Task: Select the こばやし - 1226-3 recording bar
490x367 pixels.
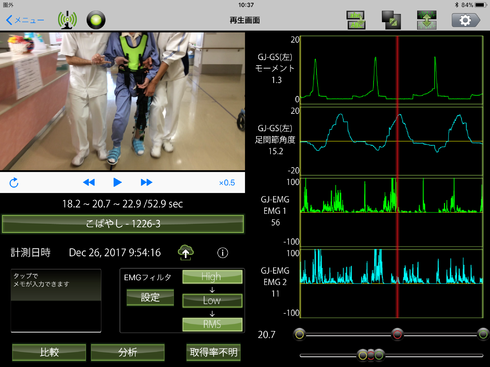Action: click(123, 224)
